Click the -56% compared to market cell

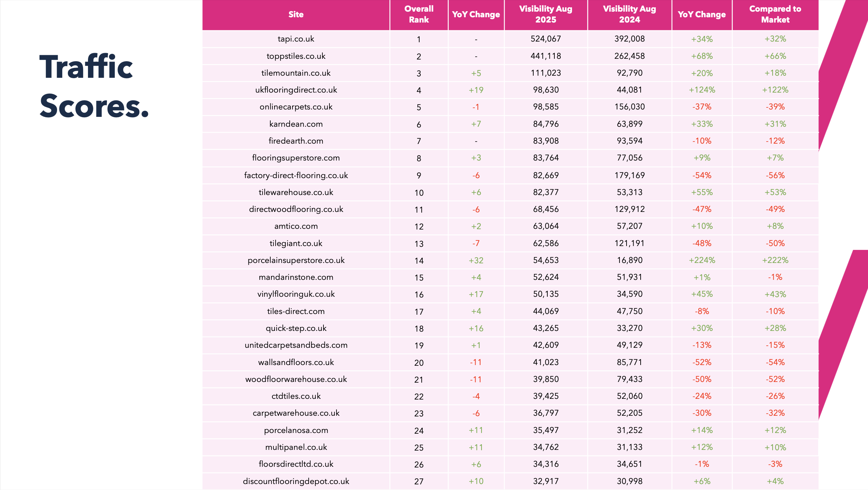[x=775, y=175]
